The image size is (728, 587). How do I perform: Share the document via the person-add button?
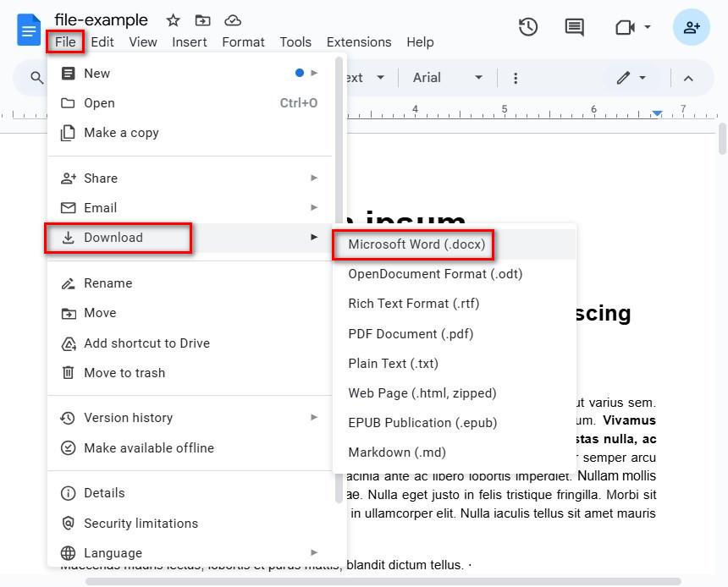click(x=692, y=27)
